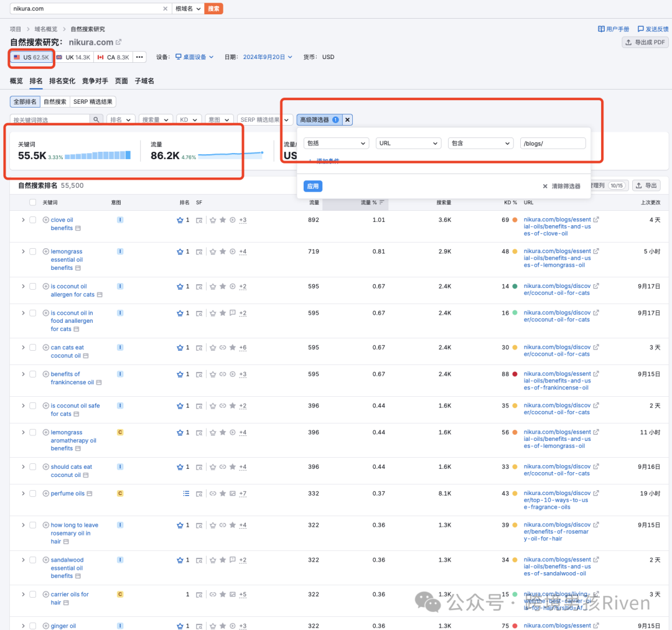672x630 pixels.
Task: Tick the checkbox for benefits of frankincense oil
Action: coord(32,374)
